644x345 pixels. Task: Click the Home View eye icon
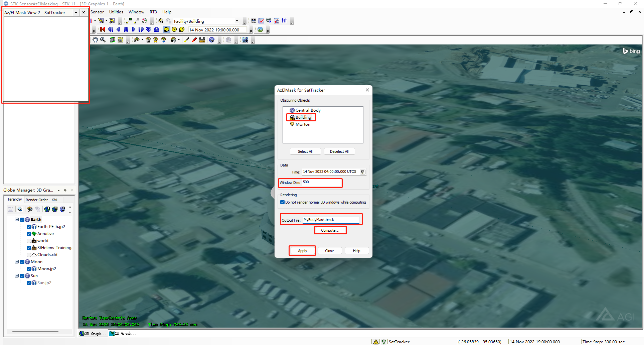coord(148,40)
